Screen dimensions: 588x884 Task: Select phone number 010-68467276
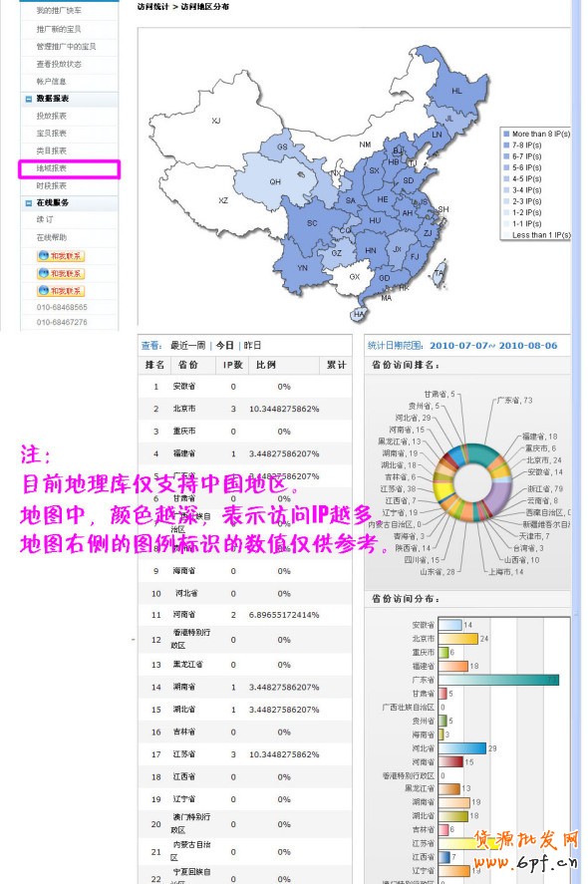(x=62, y=322)
